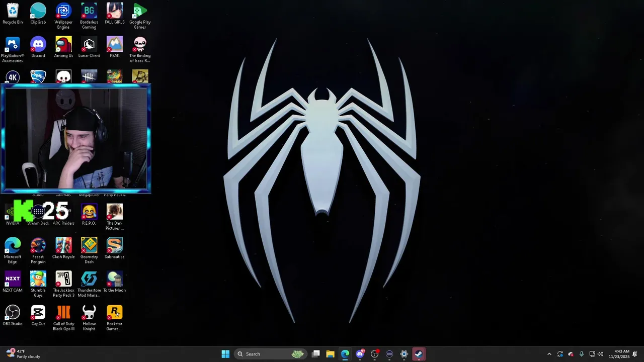The image size is (644, 362).
Task: Launch the Discord desktop shortcut
Action: click(38, 47)
